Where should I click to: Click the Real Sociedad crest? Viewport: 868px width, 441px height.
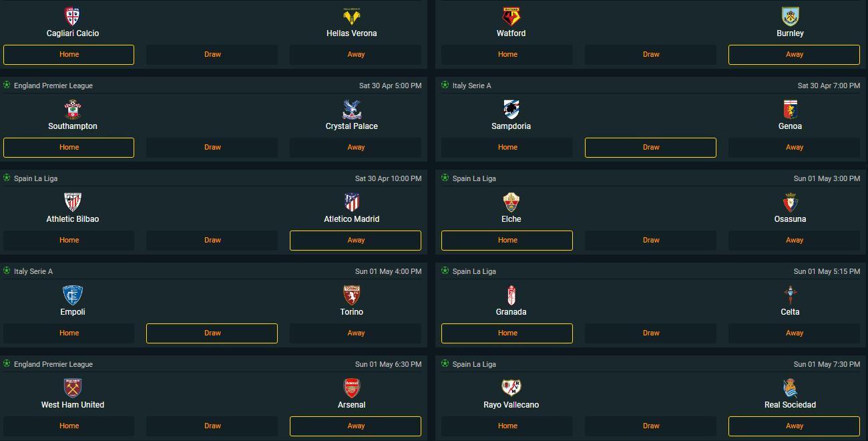[x=791, y=388]
